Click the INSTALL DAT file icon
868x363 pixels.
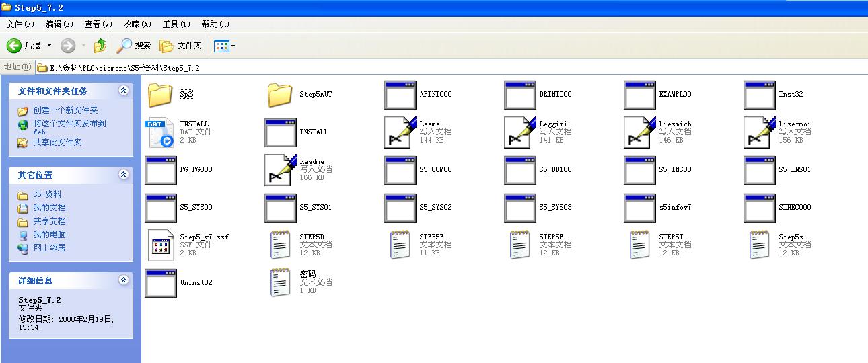pyautogui.click(x=160, y=132)
